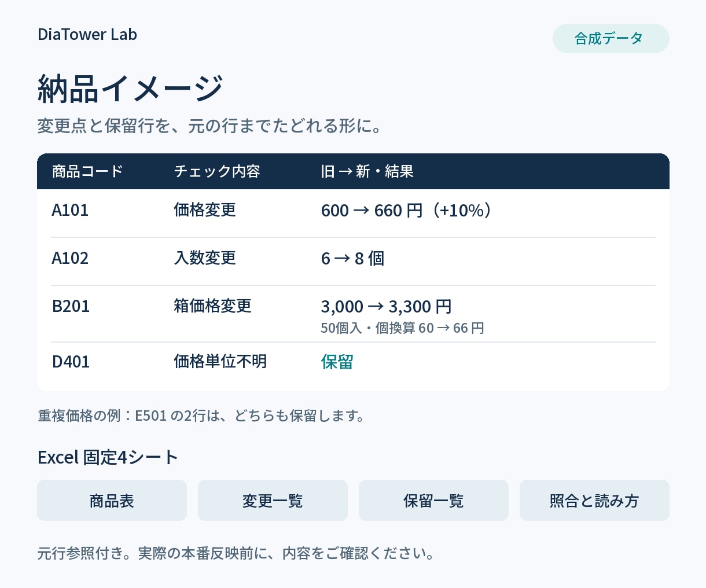The height and width of the screenshot is (588, 706).
Task: Click the 50個入・個換算 60 → 66 円 note
Action: pyautogui.click(x=402, y=328)
